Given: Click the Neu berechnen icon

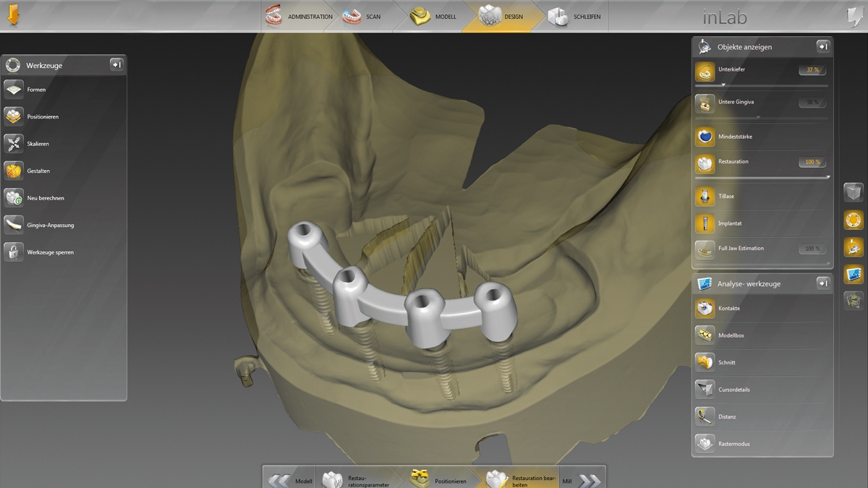Looking at the screenshot, I should [x=14, y=198].
